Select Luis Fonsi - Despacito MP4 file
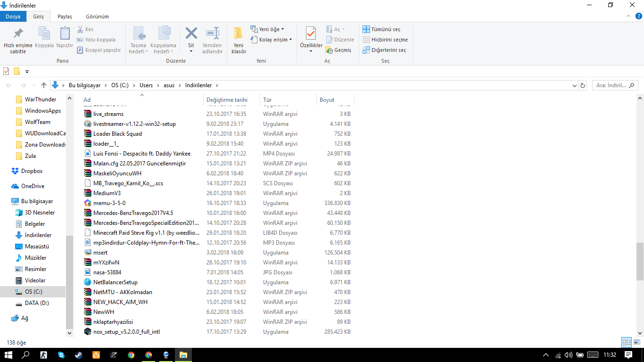 pos(142,154)
